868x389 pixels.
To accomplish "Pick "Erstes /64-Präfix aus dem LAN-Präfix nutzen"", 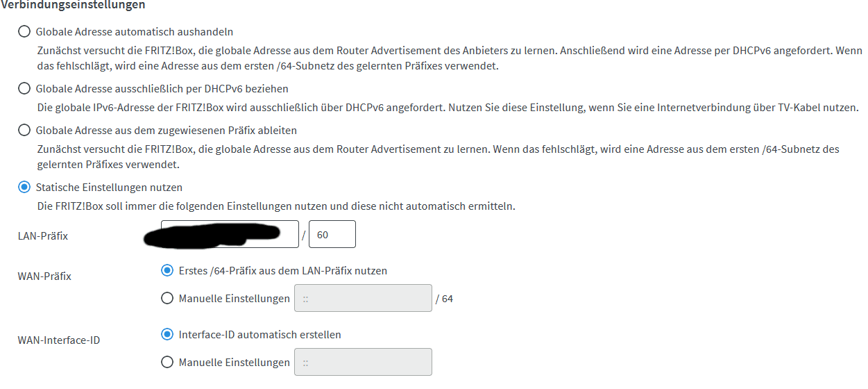I will click(x=167, y=270).
